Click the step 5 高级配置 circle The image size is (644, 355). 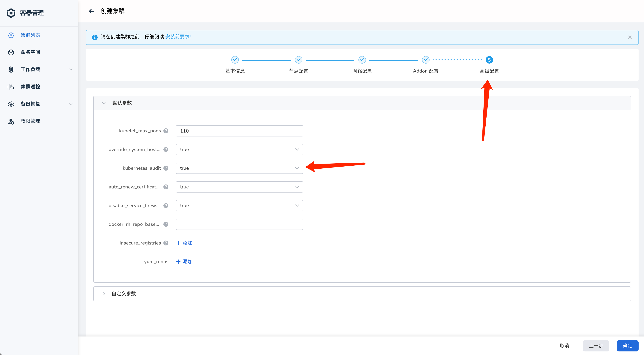(x=489, y=60)
